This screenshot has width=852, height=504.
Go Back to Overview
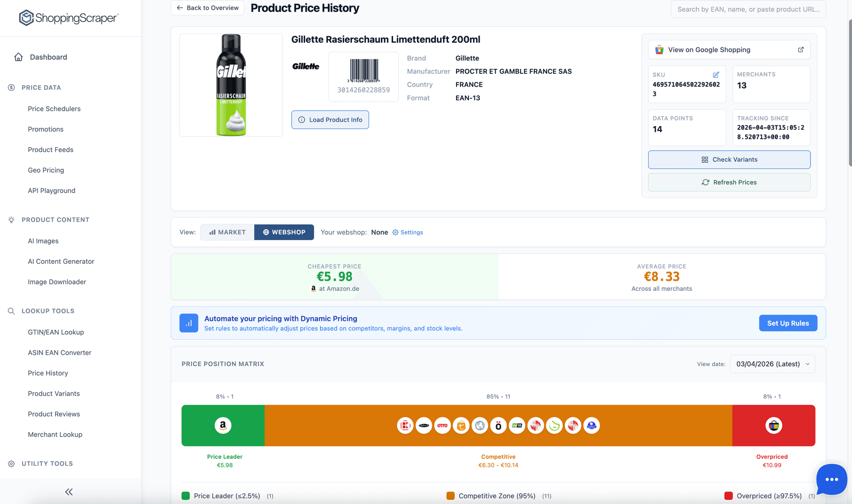point(208,8)
